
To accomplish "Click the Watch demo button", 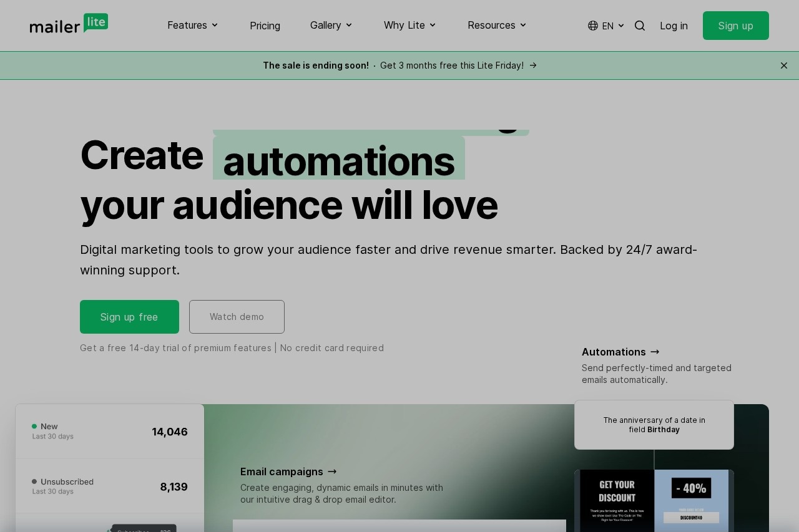I will (237, 317).
